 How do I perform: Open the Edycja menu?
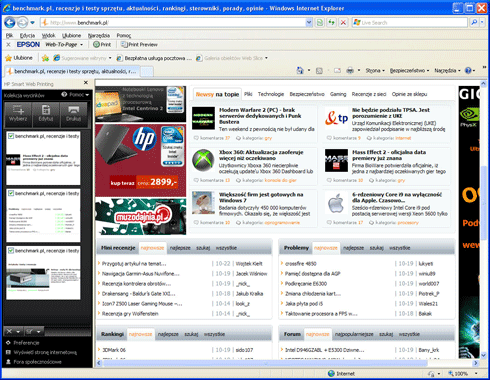[27, 35]
